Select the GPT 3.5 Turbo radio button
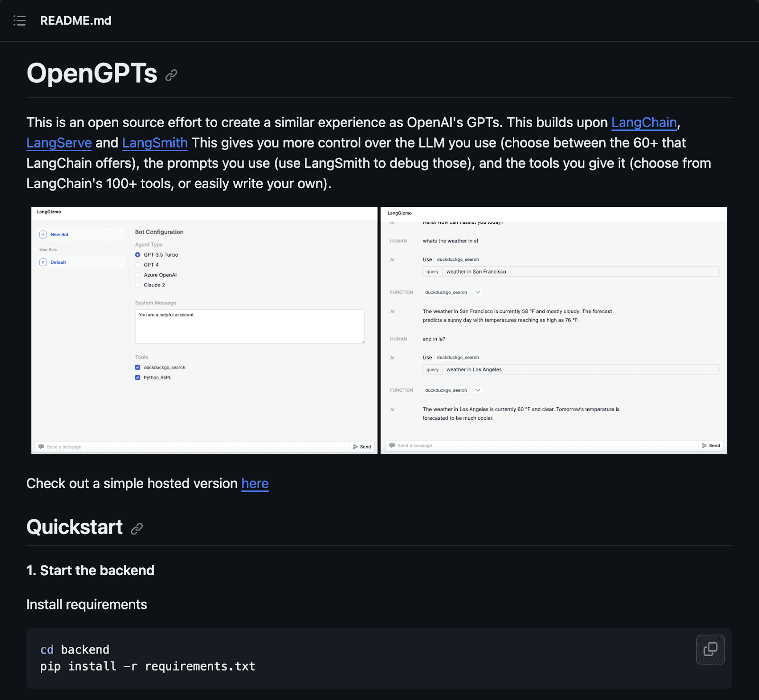Image resolution: width=759 pixels, height=700 pixels. pos(138,255)
